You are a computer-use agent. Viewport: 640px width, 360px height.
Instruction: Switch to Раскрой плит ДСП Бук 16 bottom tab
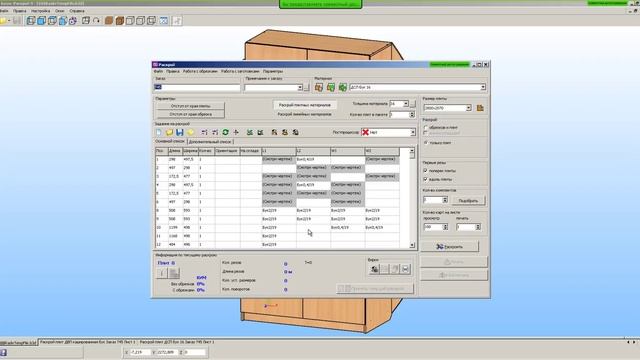click(177, 342)
